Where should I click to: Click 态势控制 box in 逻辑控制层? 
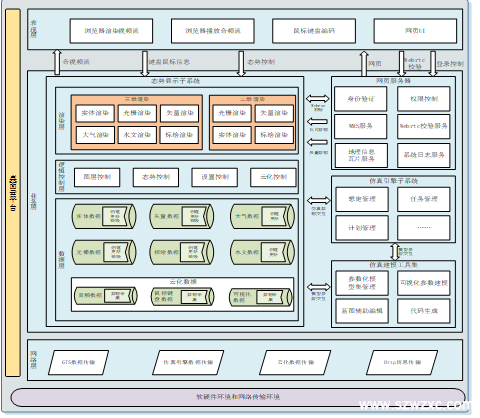click(156, 177)
